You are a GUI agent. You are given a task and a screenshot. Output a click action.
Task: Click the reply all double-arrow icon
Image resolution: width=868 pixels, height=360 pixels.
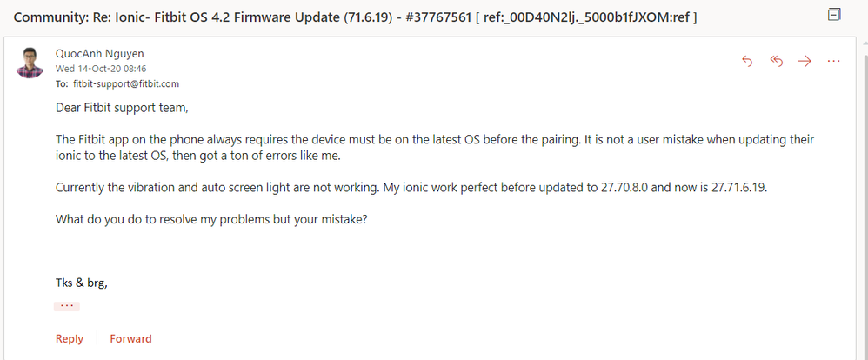pos(777,61)
